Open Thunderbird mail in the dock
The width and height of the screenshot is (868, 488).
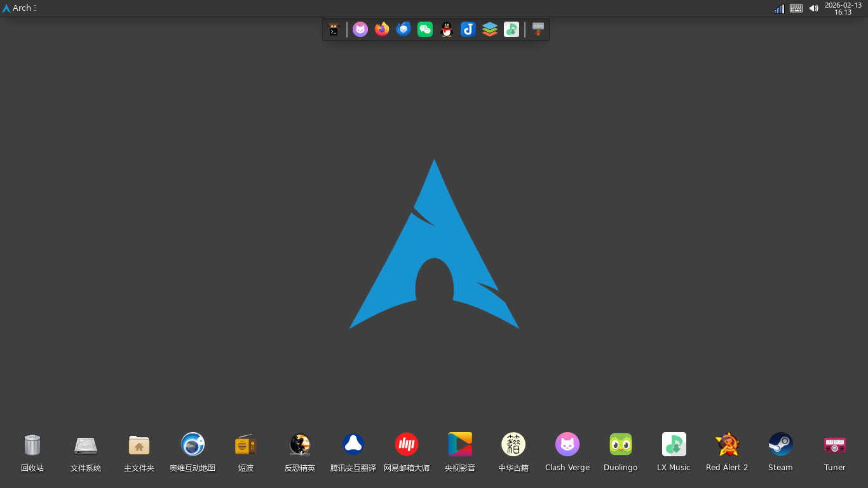pos(403,29)
